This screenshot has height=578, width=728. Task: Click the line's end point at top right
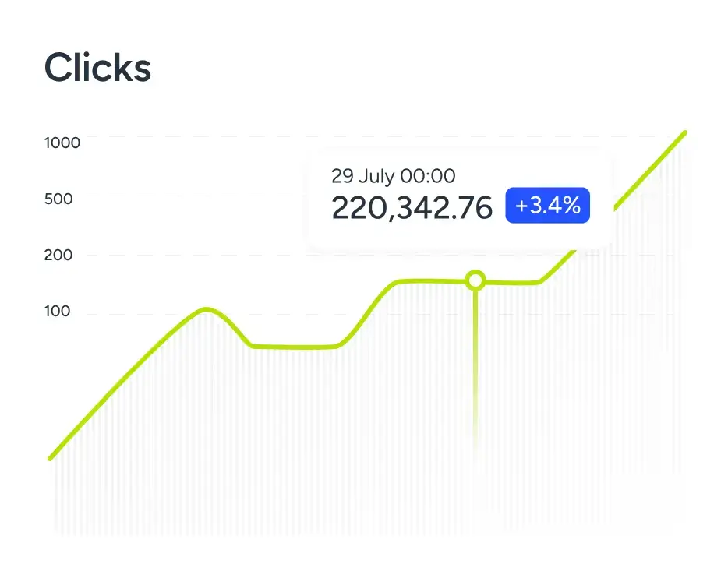(685, 132)
